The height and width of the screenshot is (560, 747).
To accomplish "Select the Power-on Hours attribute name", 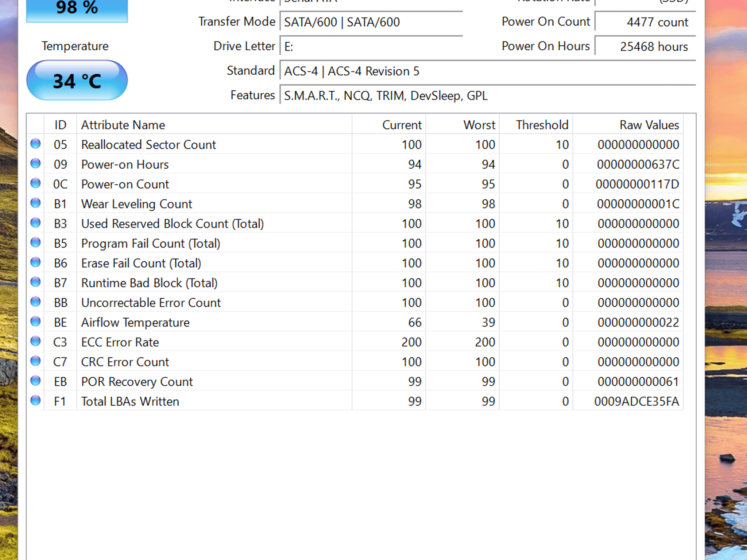I will coord(125,164).
